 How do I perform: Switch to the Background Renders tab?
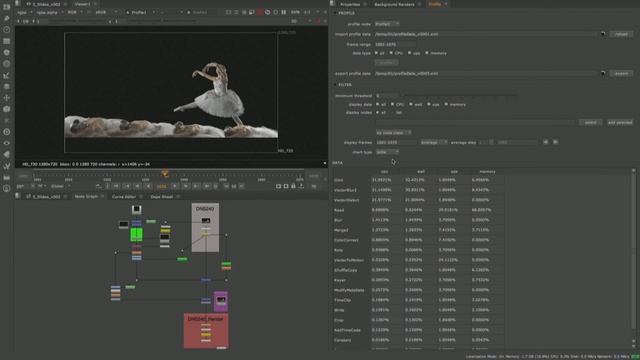[x=394, y=4]
